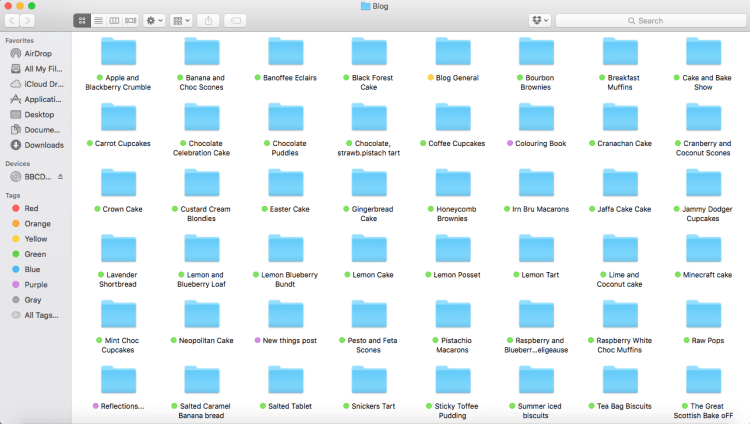Select Desktop in the Favorites sidebar
Screen dimensions: 750x424
click(x=38, y=115)
